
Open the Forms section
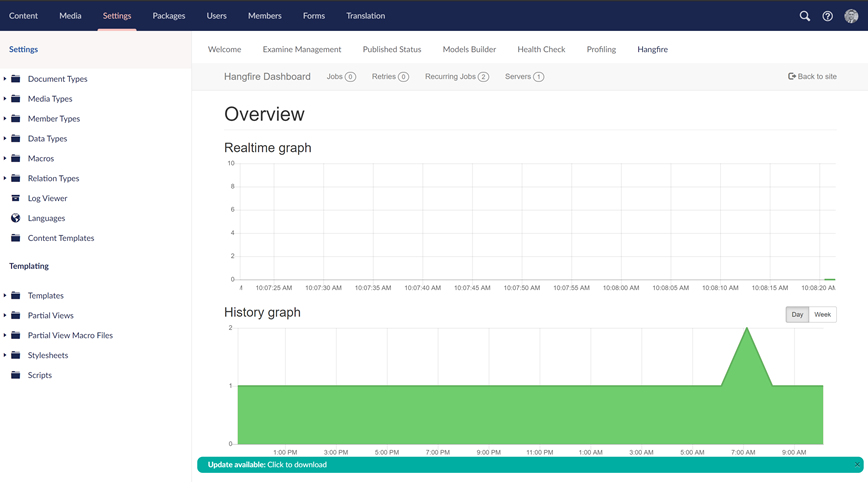click(x=314, y=15)
